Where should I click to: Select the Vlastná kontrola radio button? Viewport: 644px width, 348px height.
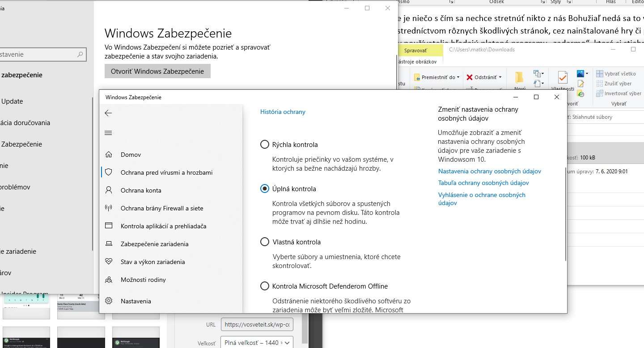[x=265, y=242]
